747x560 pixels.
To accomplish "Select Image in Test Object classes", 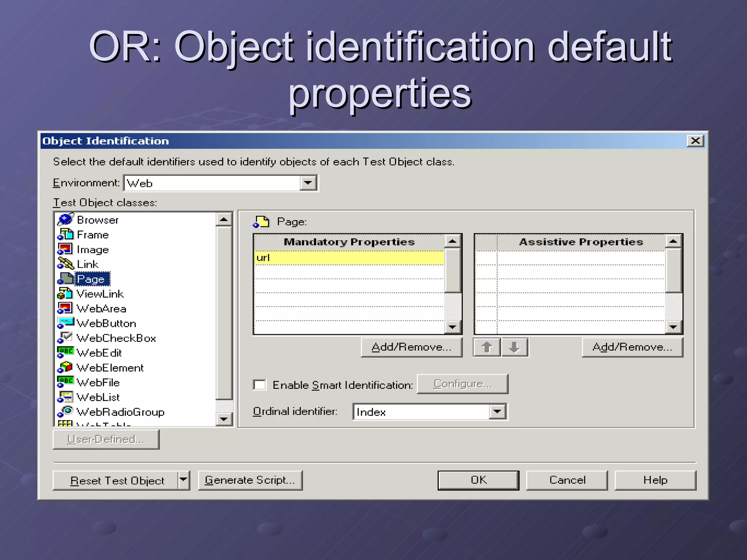I will pos(93,250).
